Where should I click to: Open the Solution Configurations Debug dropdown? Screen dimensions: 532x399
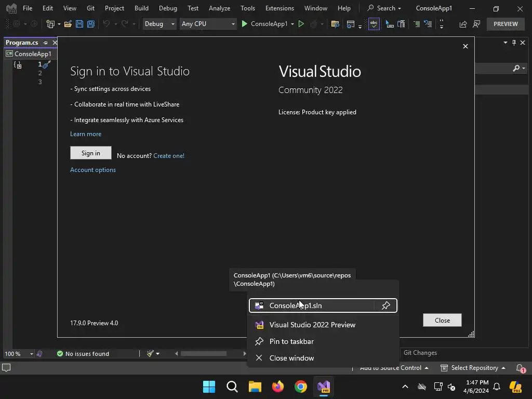click(x=159, y=24)
